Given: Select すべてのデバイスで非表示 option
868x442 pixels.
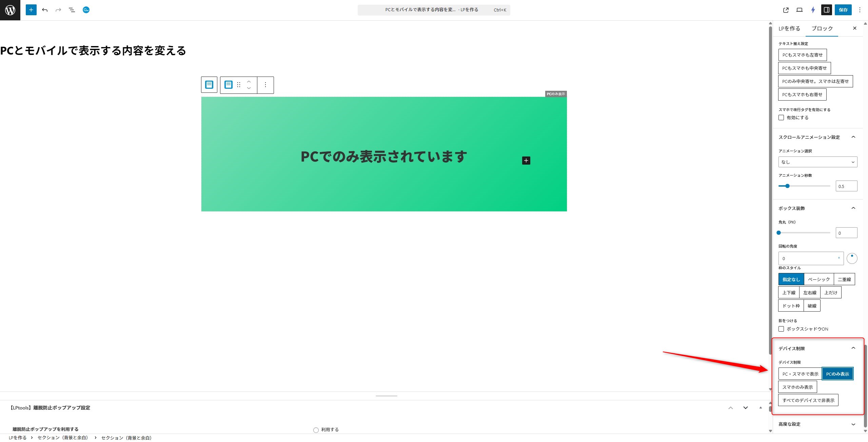Looking at the screenshot, I should (x=808, y=400).
